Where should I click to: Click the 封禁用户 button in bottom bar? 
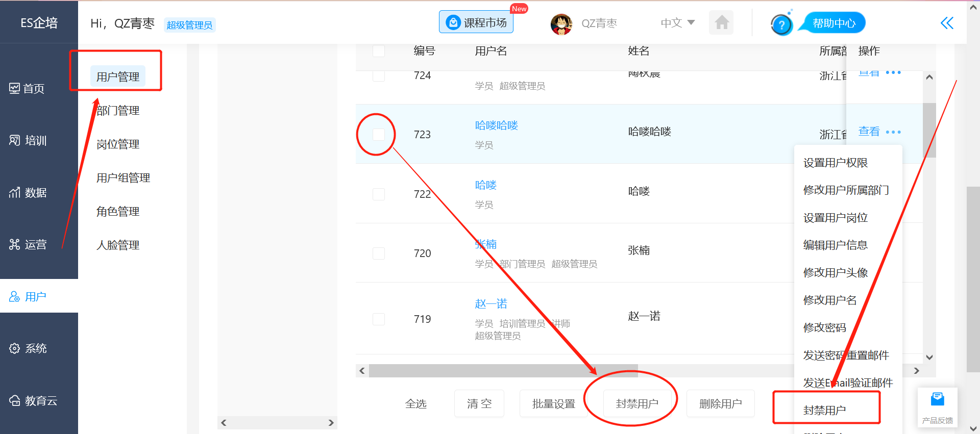coord(637,404)
